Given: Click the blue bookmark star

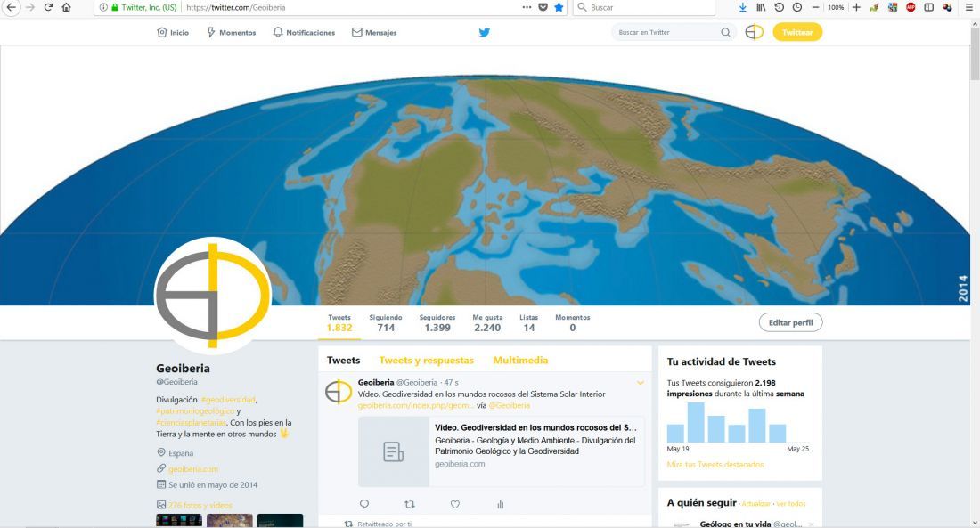Looking at the screenshot, I should (559, 7).
